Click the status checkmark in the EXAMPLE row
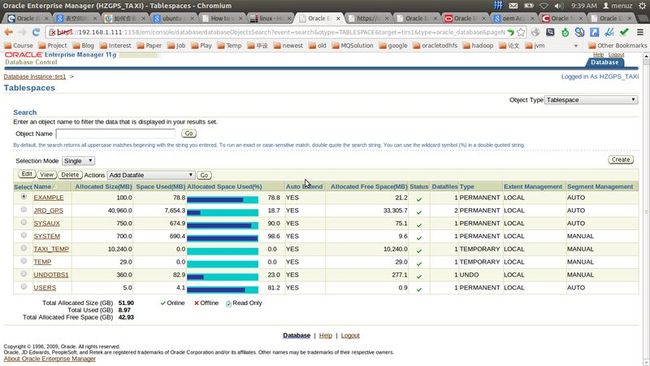The image size is (650, 366). [x=419, y=199]
